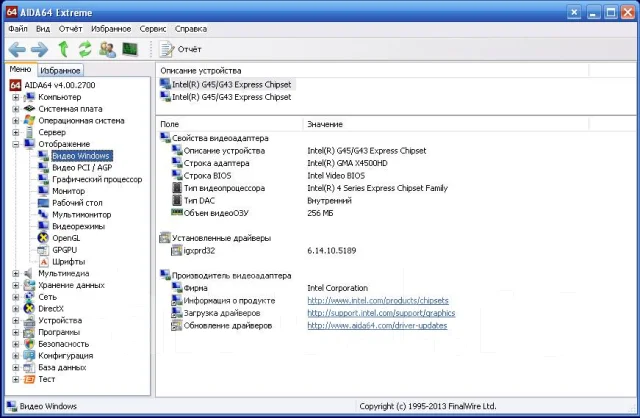The height and width of the screenshot is (418, 640).
Task: Open the Файл menu
Action: tap(18, 29)
